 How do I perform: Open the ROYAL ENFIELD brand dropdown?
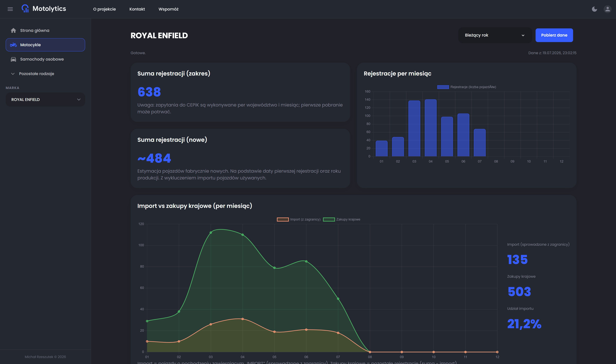point(45,99)
